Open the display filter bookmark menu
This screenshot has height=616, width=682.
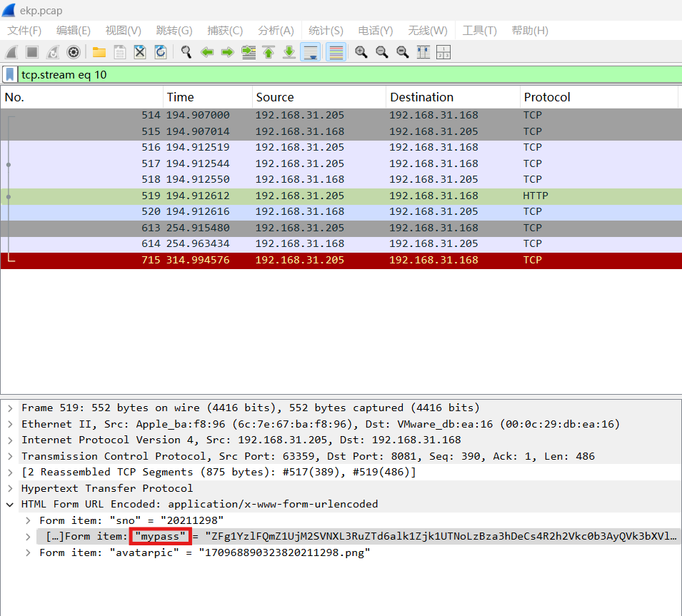tap(10, 74)
